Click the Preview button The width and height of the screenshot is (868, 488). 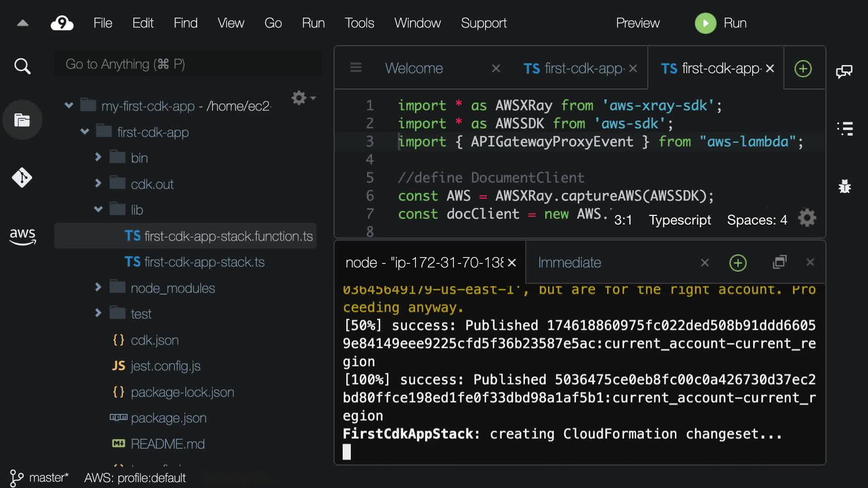(637, 23)
